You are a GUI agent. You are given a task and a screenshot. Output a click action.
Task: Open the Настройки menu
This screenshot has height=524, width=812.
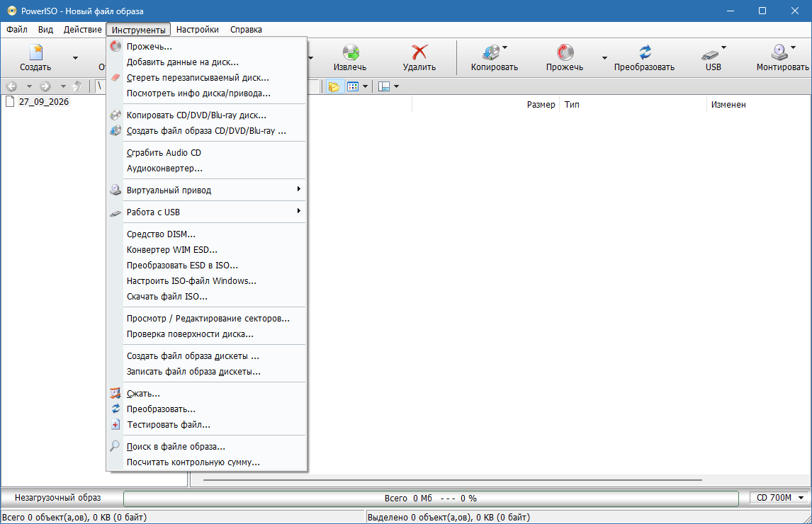click(197, 30)
